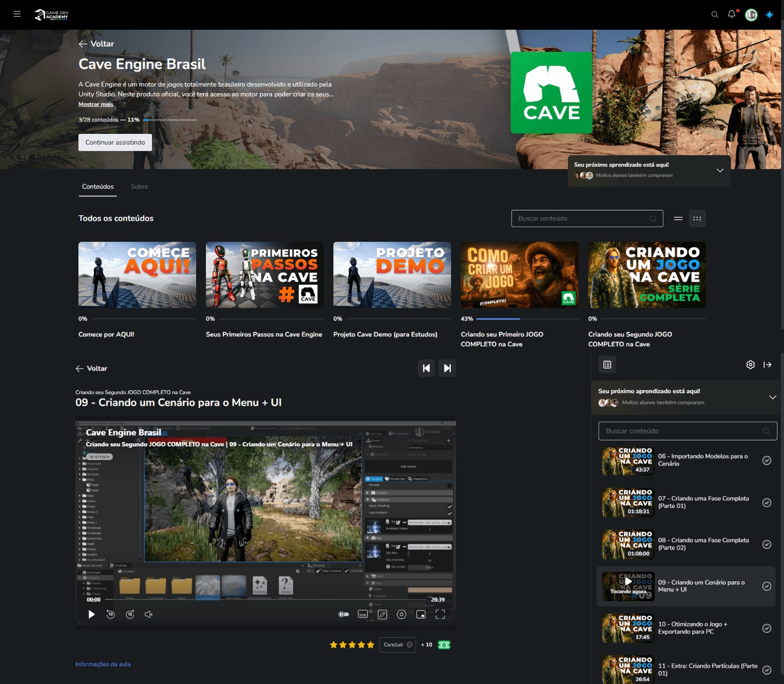
Task: Open Informações da aula link
Action: click(103, 664)
